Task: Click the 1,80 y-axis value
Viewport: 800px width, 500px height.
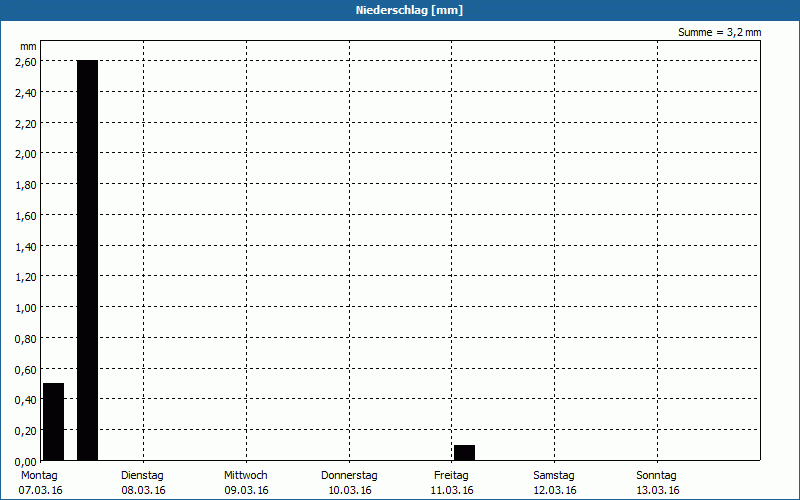Action: pos(26,185)
